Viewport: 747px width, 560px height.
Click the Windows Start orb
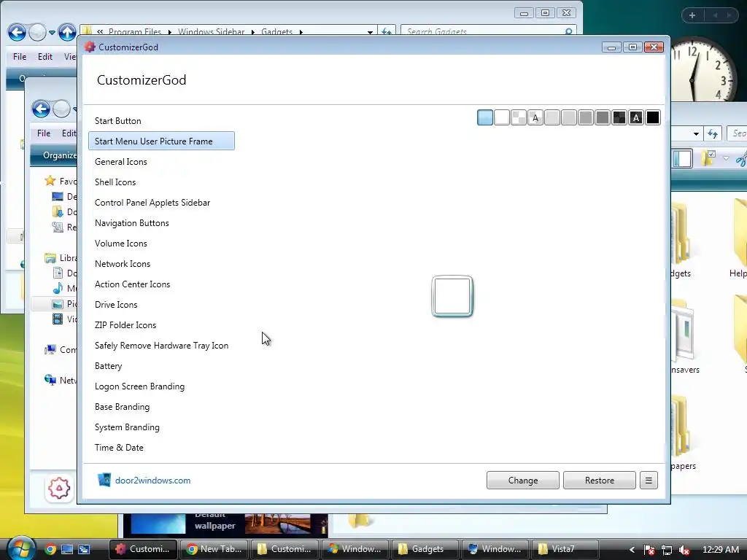[x=20, y=548]
